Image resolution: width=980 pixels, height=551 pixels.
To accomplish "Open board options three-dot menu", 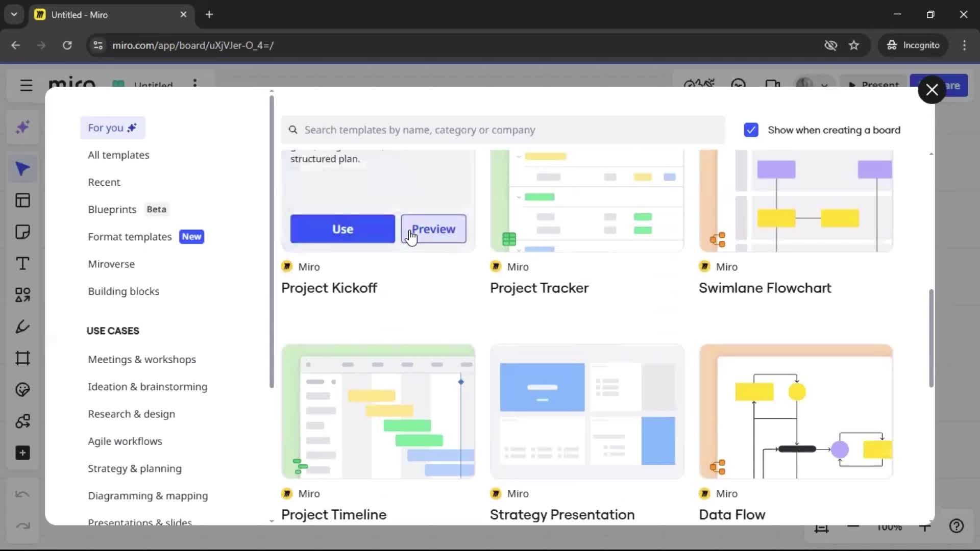I will click(x=195, y=83).
